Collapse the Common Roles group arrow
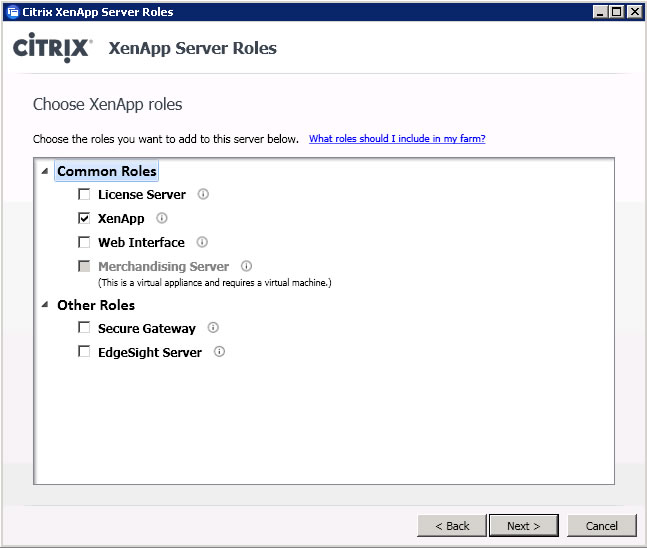 (45, 171)
